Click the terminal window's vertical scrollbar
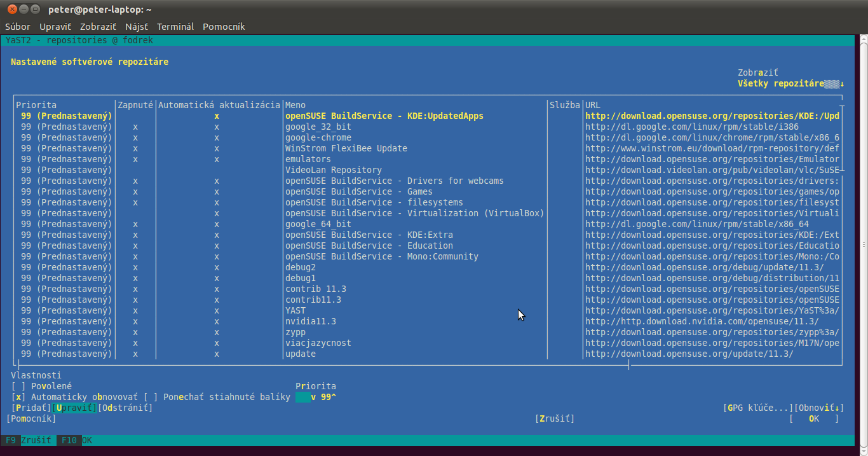868x456 pixels. coord(863,244)
